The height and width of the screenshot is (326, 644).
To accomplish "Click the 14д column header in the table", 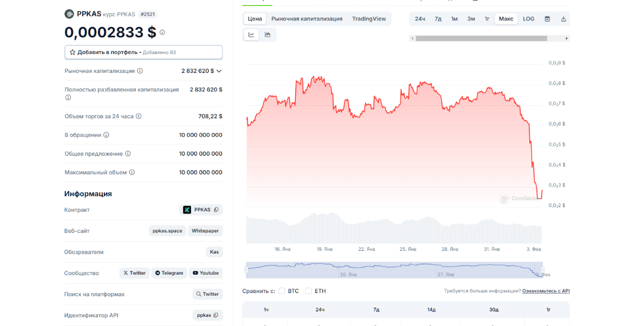I will (x=431, y=310).
